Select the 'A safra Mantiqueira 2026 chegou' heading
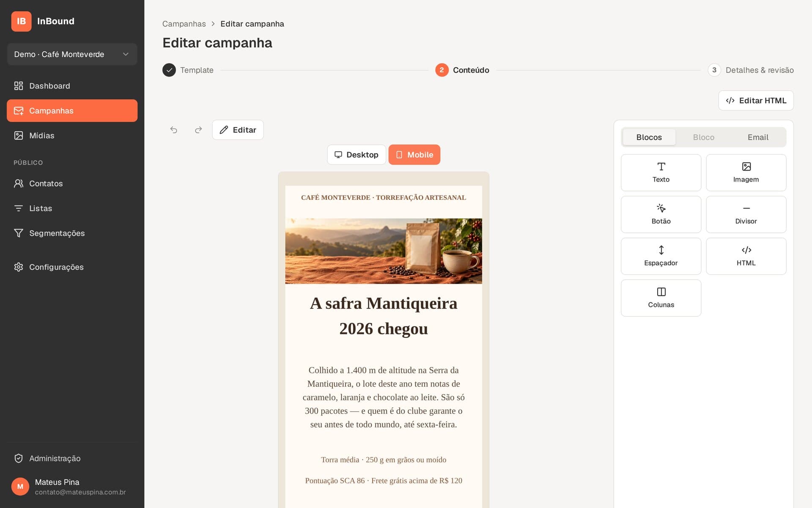Screen dimensions: 812x508 tap(384, 316)
